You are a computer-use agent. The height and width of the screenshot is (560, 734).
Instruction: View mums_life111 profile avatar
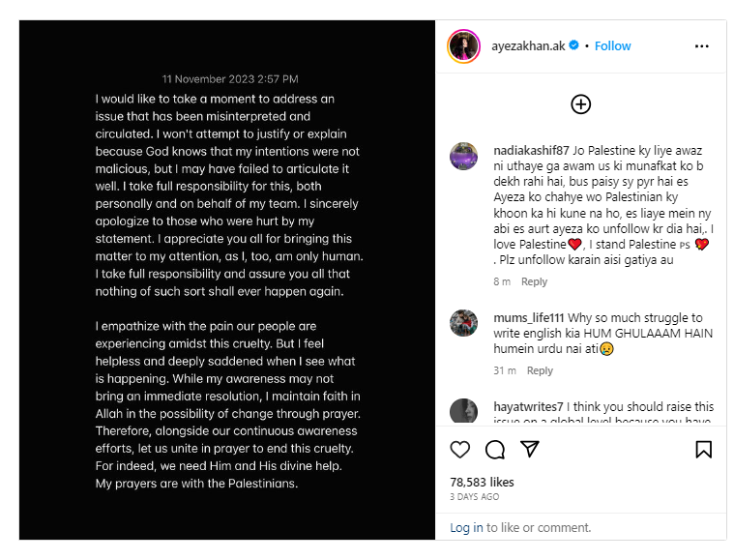point(464,323)
